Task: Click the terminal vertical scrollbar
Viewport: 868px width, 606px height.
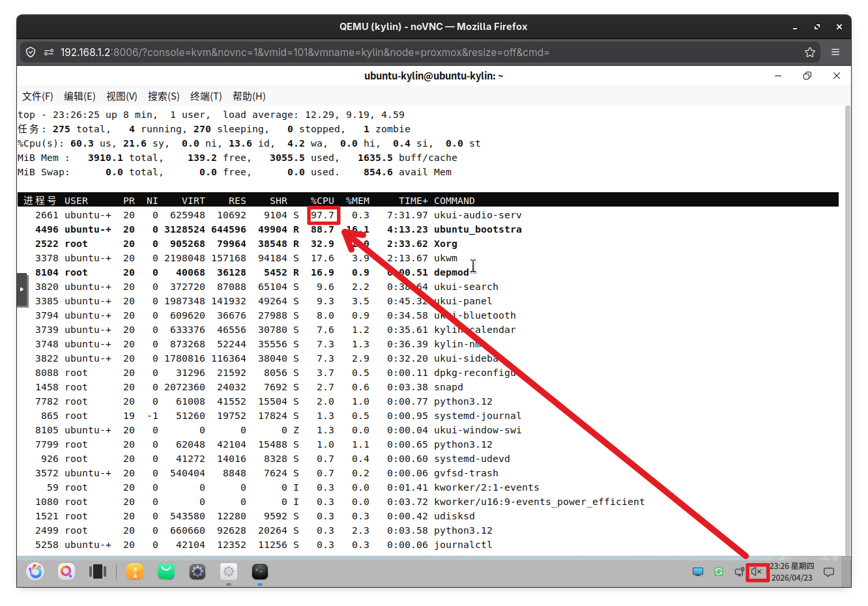Action: coord(848,329)
